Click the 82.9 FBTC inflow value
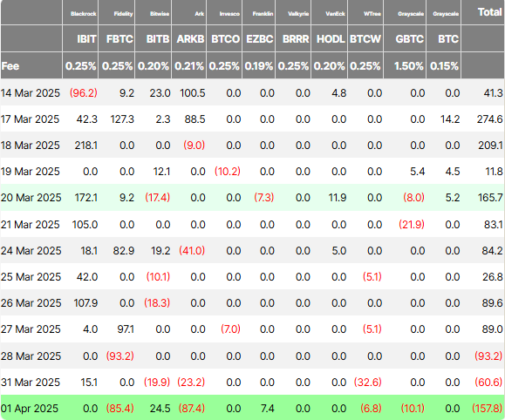Screen dimensions: 505x420 (x=123, y=250)
